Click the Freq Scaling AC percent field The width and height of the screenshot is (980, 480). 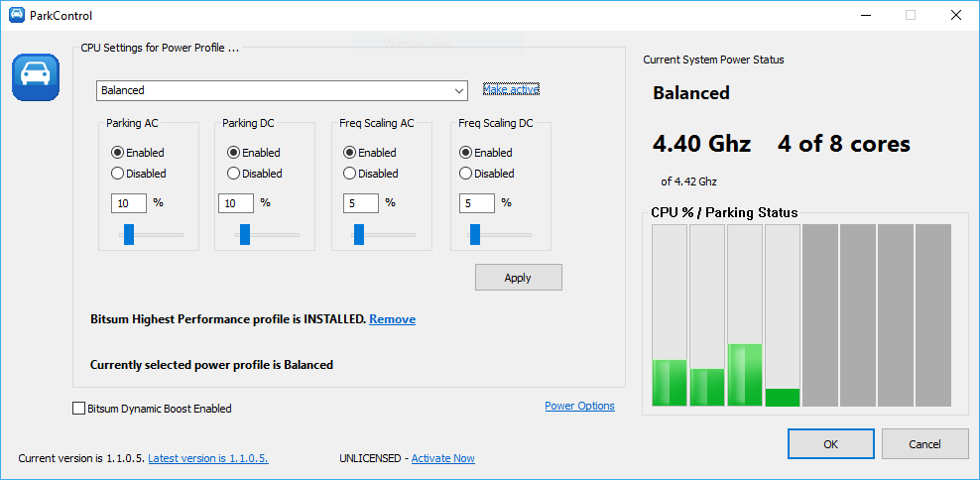tap(361, 203)
